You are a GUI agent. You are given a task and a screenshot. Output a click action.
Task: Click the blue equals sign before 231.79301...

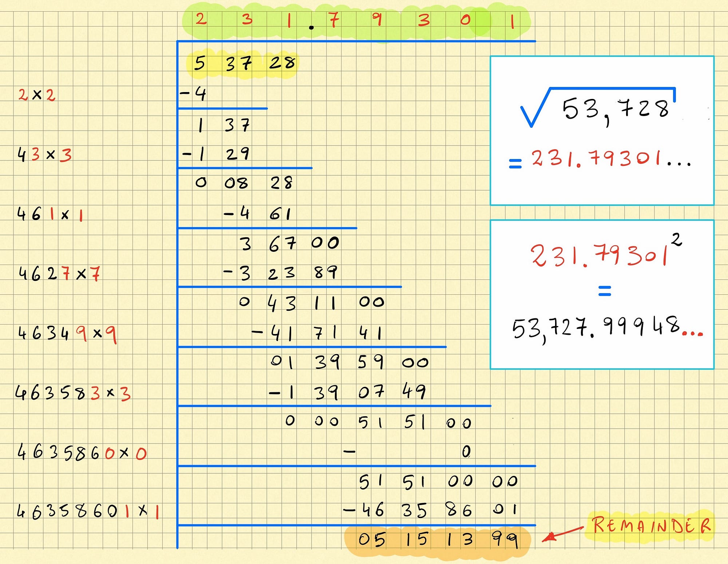coord(515,163)
